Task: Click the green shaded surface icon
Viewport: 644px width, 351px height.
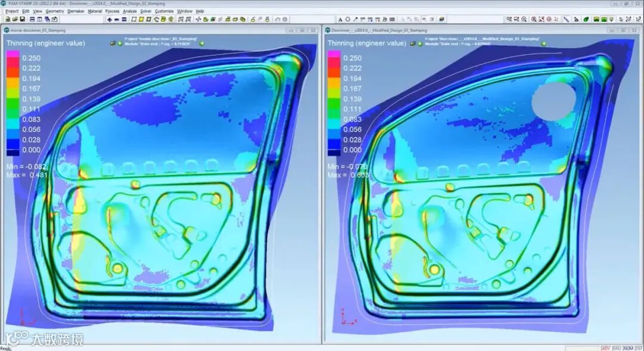Action: (x=586, y=19)
